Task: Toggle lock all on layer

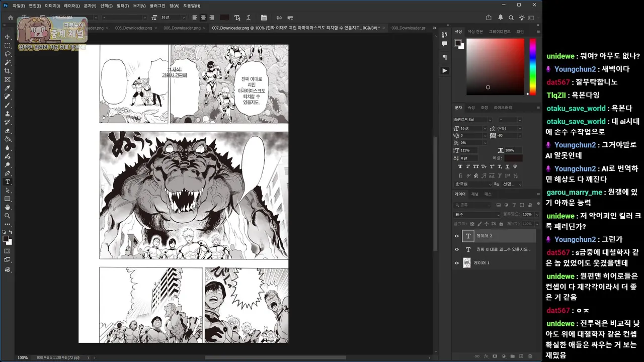Action: (501, 223)
